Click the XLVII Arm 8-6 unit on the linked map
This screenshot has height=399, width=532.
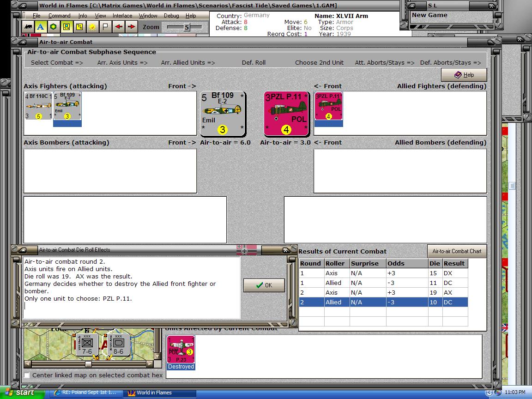(118, 345)
